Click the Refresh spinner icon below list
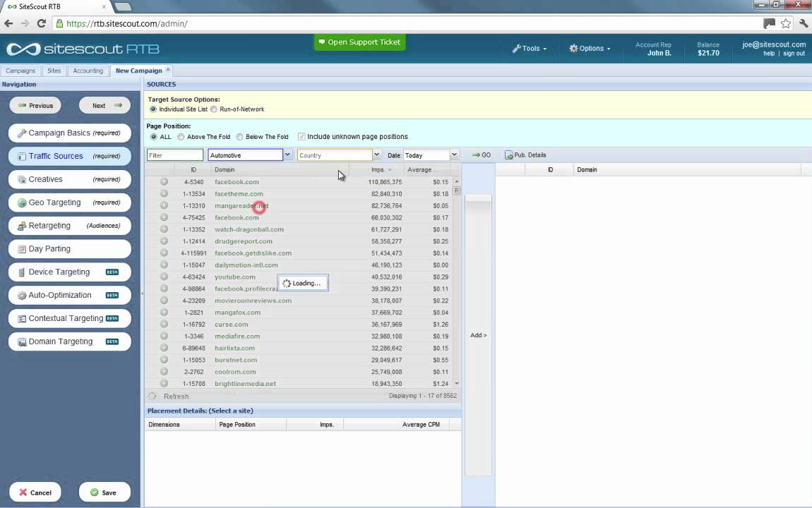This screenshot has width=812, height=508. click(x=153, y=397)
